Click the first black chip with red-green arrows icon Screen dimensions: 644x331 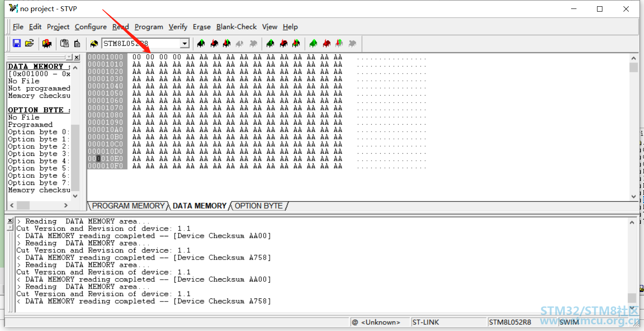(227, 43)
